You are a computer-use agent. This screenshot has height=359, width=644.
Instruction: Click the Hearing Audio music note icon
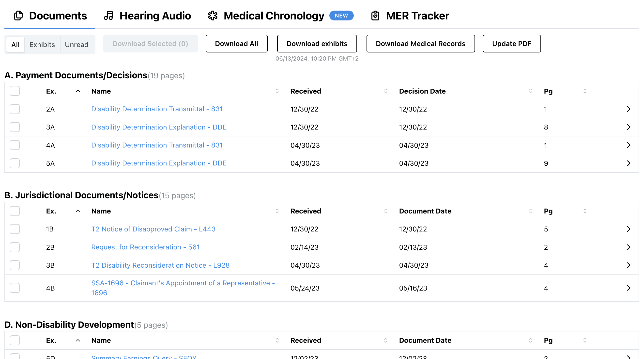108,16
